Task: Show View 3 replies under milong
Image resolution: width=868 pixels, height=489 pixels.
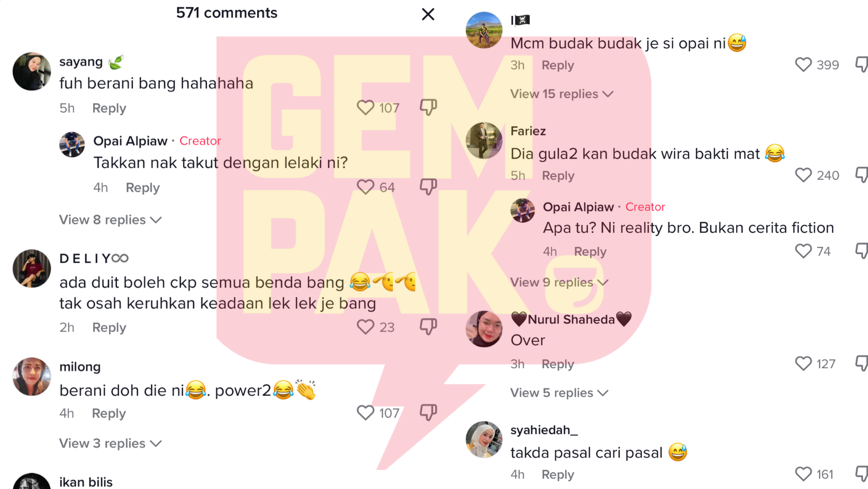Action: pos(110,443)
